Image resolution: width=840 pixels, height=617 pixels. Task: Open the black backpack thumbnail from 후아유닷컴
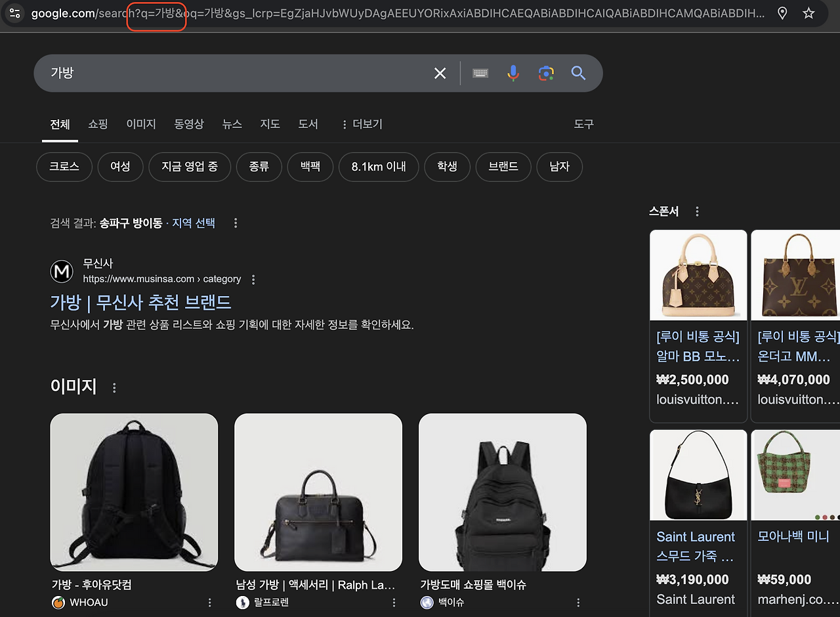(x=134, y=492)
